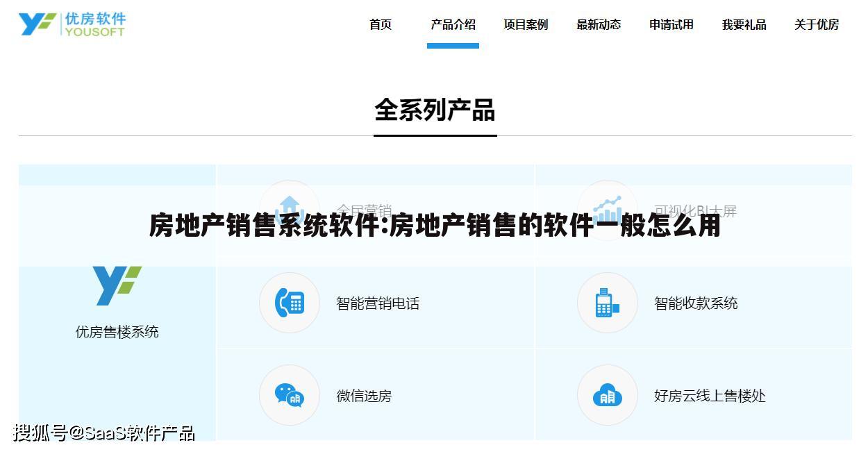This screenshot has width=868, height=452.
Task: Open the 最新动态 menu item
Action: (599, 24)
